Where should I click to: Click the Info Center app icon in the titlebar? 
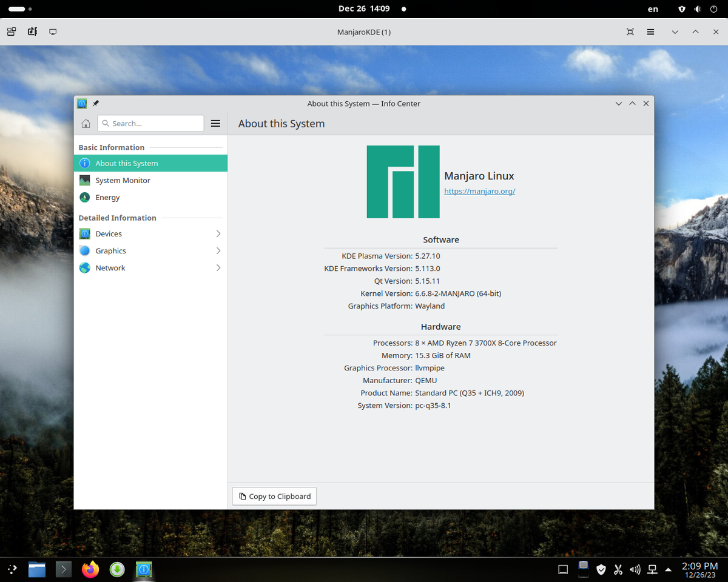click(x=82, y=104)
